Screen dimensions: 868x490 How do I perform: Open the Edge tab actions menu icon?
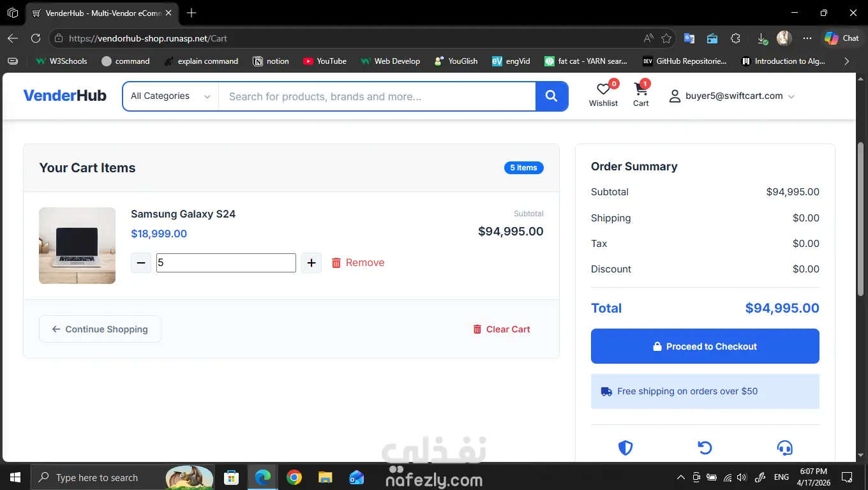click(13, 13)
